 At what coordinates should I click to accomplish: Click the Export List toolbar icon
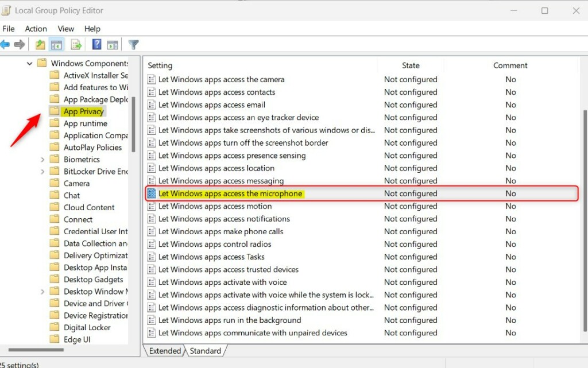[x=76, y=45]
